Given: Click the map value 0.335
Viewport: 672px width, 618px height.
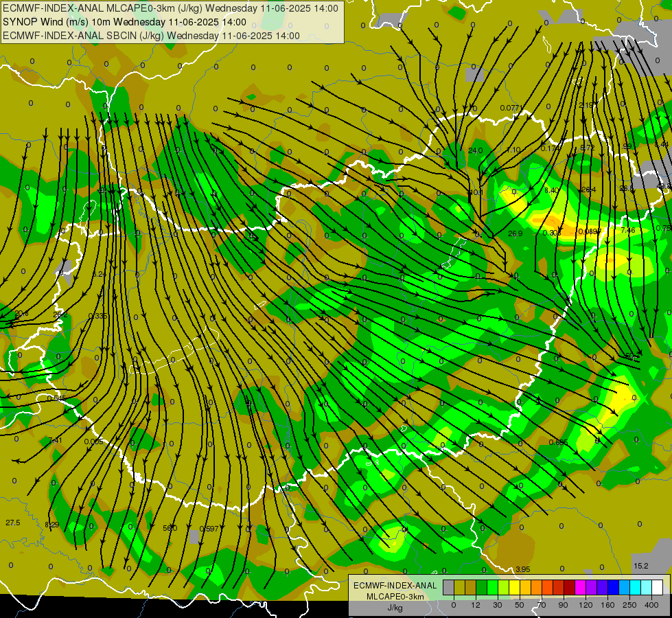Looking at the screenshot, I should pyautogui.click(x=97, y=316).
